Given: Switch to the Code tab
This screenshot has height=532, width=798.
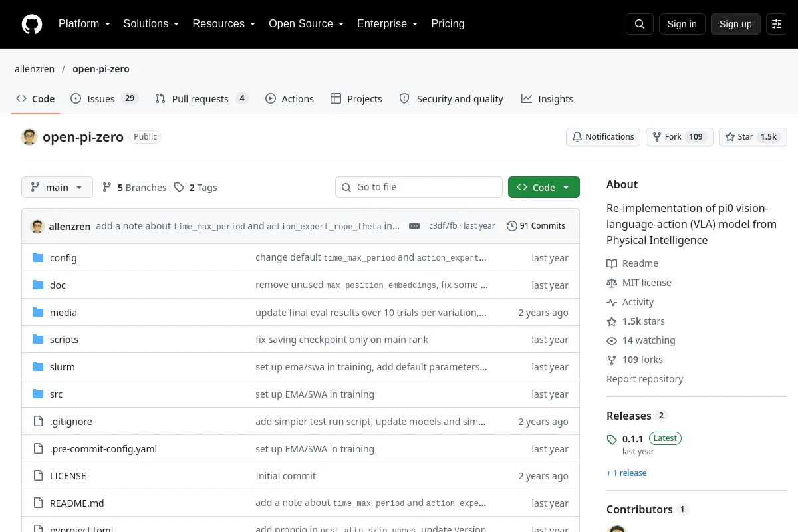Looking at the screenshot, I should tap(35, 98).
